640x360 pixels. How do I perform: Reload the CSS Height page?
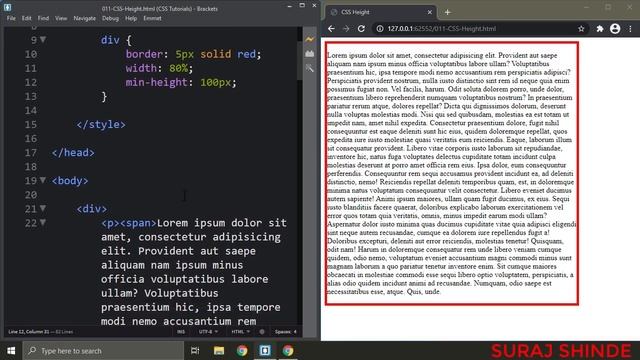point(361,29)
